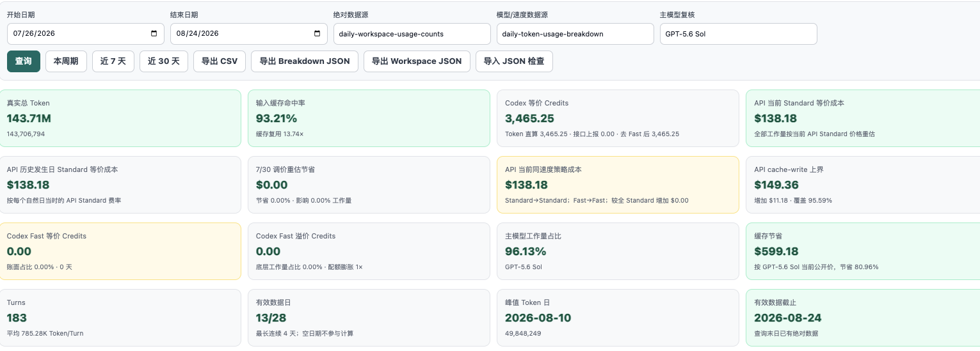Click the 7/30 调价重估节省 value $0.00
Image resolution: width=980 pixels, height=351 pixels.
pos(272,185)
